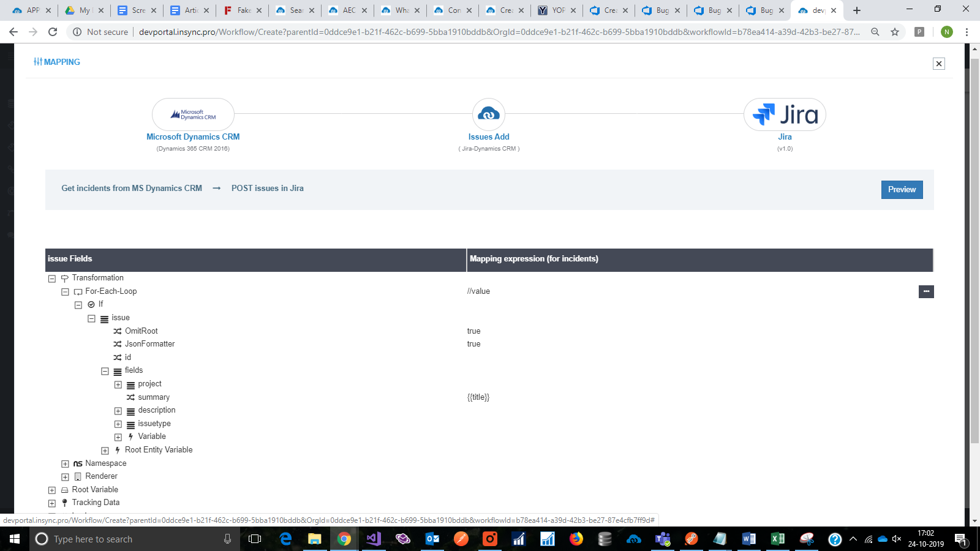Switch to the AEC browser tab
Screen dimensions: 980x551
click(x=347, y=10)
